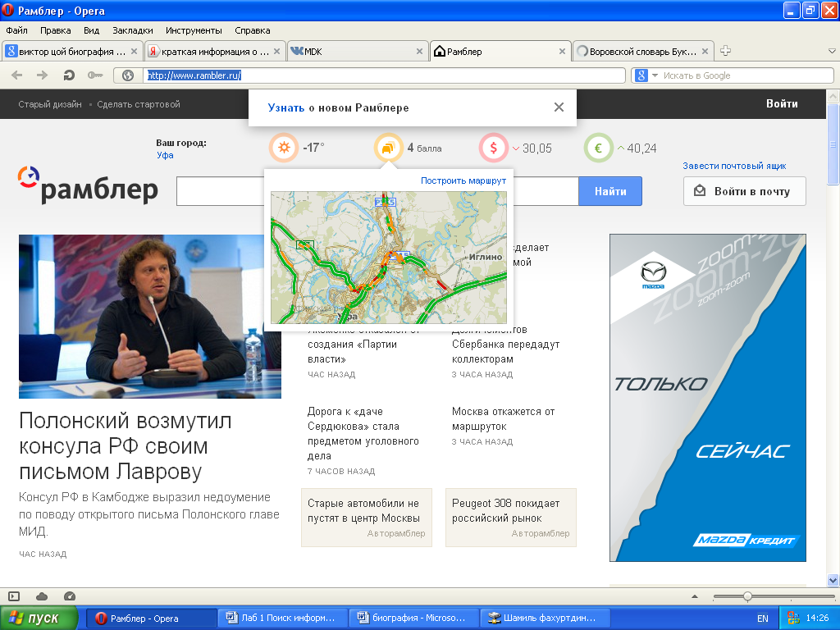Image resolution: width=840 pixels, height=630 pixels.
Task: Open 'Старые автомобили не пустят' article
Action: click(x=367, y=517)
